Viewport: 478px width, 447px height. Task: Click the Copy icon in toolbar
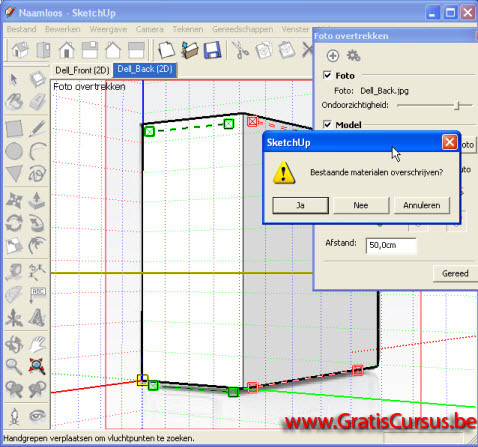click(x=264, y=50)
